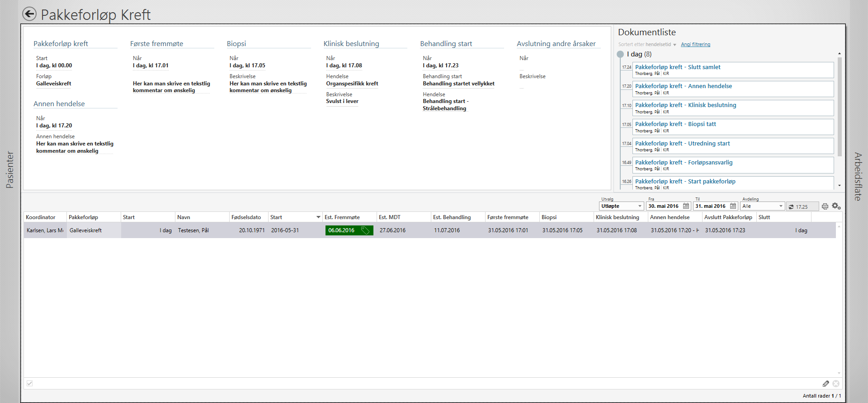868x403 pixels.
Task: Select the Karlsen, Lars coordinator cell
Action: click(x=45, y=230)
